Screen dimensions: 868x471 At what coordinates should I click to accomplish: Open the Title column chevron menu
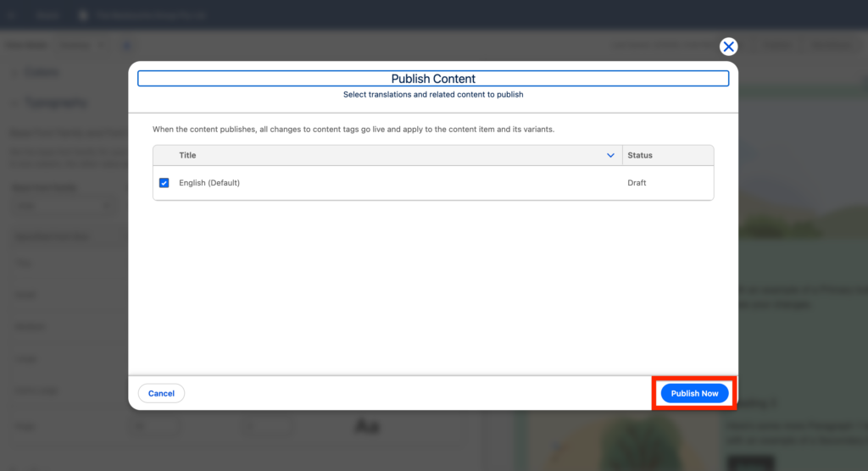611,156
